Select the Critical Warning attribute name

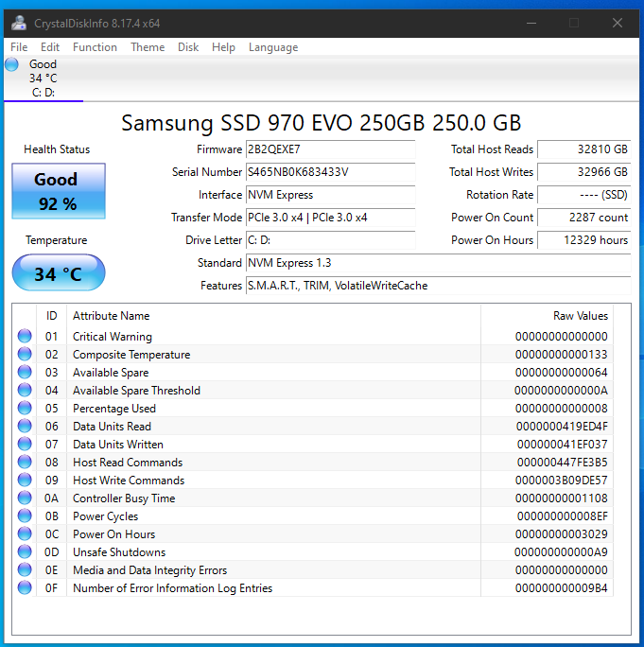(113, 337)
